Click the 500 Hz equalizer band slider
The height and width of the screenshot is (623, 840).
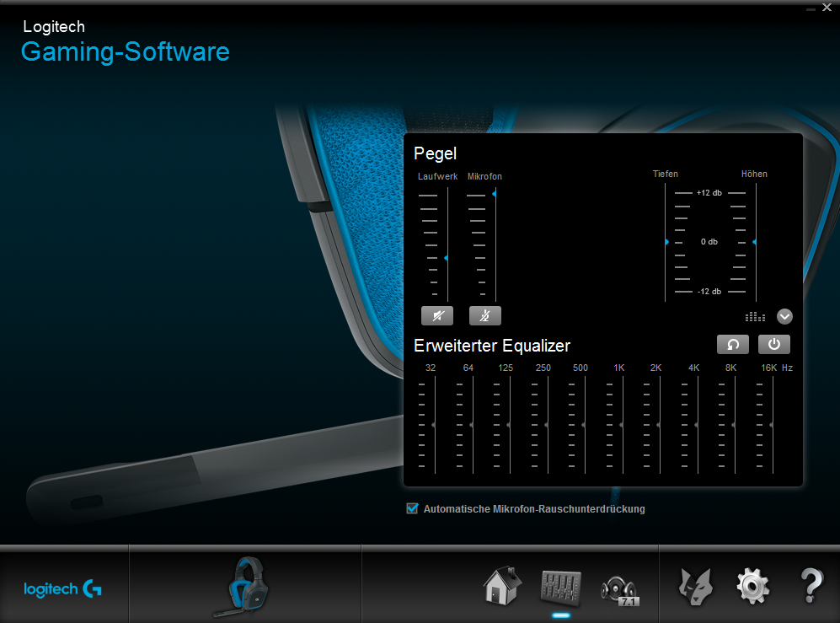tap(585, 425)
